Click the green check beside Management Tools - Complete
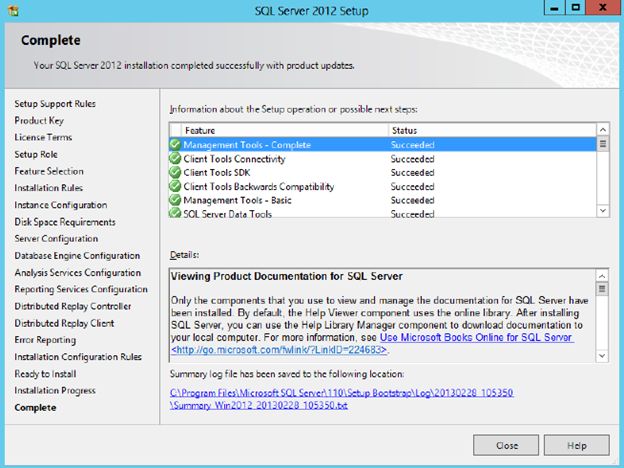Screen dimensions: 624x468 click(175, 144)
